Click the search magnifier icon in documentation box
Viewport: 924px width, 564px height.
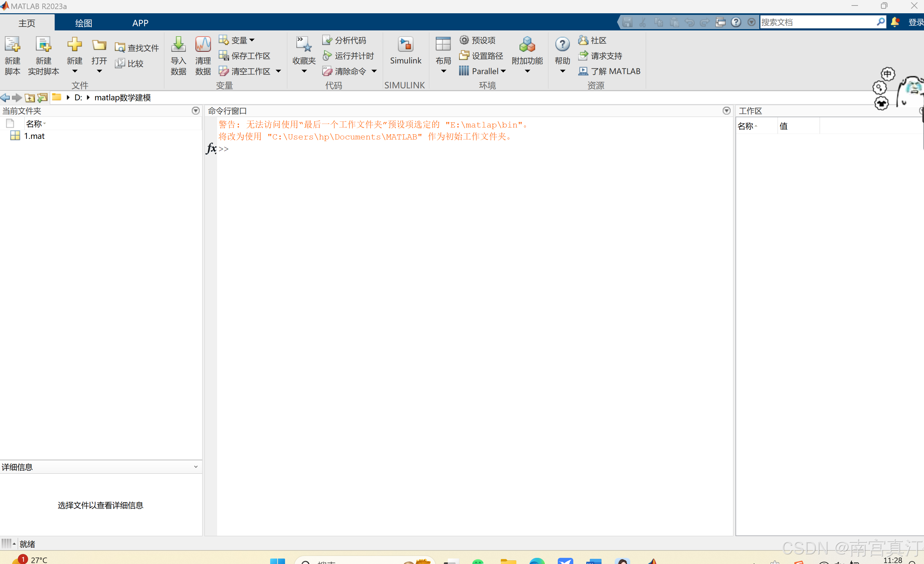tap(881, 22)
